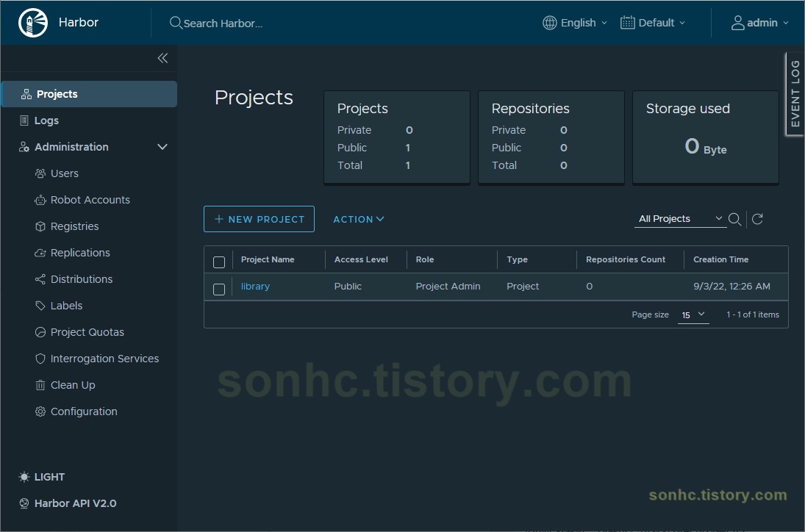Sort by the Project Name column header
Viewport: 805px width, 532px height.
268,259
